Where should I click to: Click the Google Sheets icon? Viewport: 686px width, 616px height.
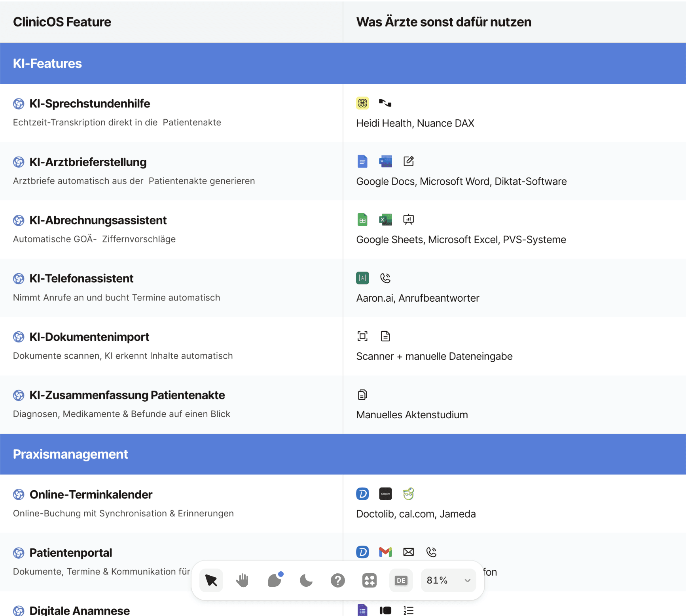click(362, 219)
